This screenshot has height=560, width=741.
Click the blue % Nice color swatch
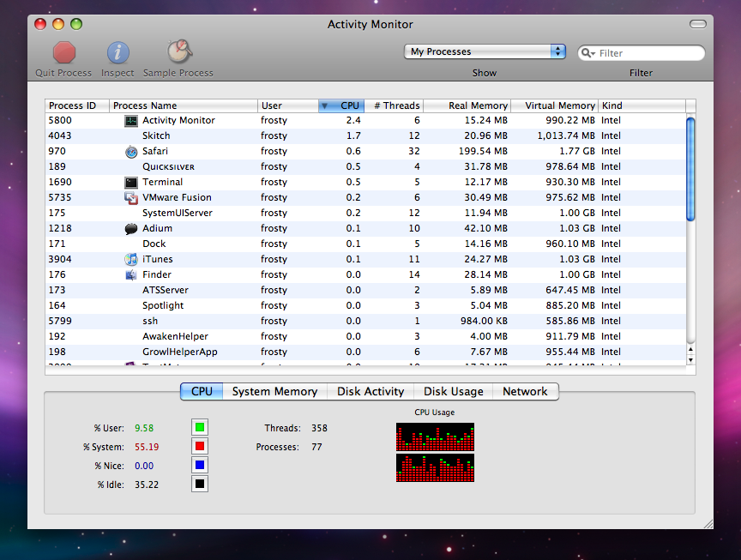click(x=200, y=466)
